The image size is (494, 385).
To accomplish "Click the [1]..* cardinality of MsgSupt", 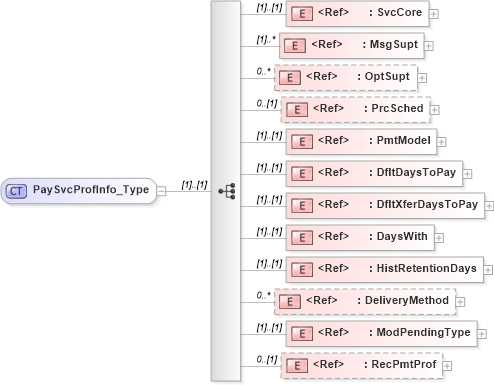I will (266, 40).
